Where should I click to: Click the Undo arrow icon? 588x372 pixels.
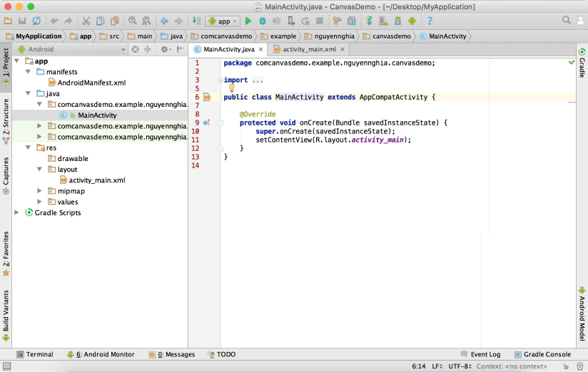coord(54,21)
